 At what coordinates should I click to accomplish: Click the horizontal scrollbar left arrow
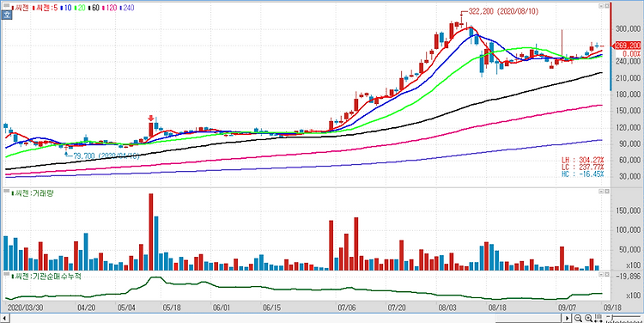point(4,318)
